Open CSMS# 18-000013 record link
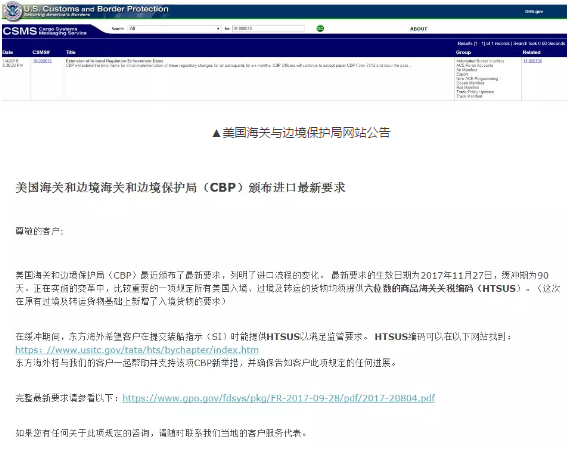Screen dimensions: 571x460 click(x=42, y=61)
